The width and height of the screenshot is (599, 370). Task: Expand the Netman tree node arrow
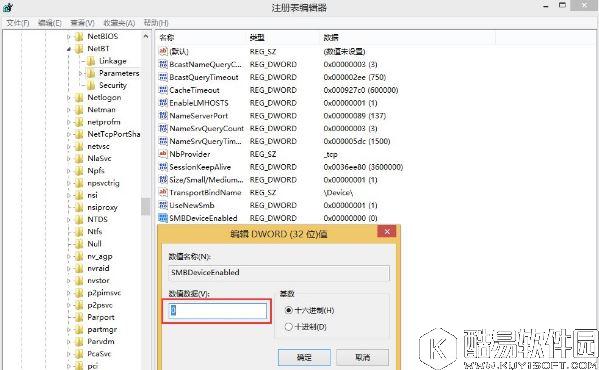point(69,110)
